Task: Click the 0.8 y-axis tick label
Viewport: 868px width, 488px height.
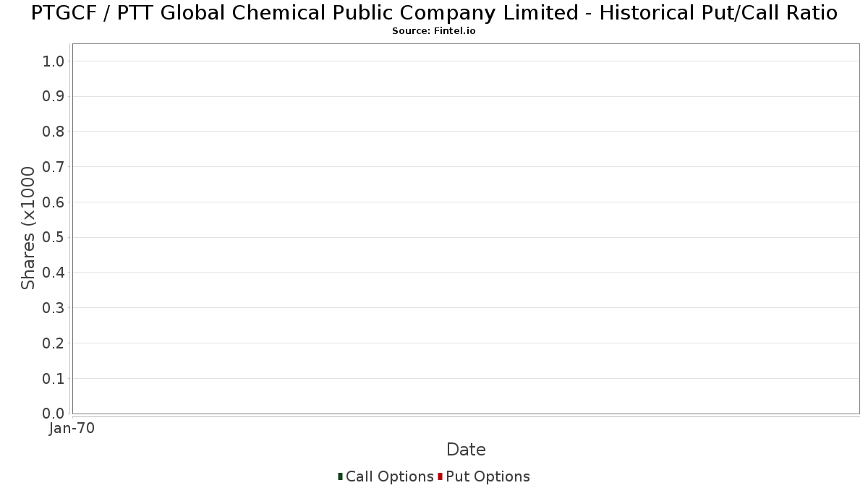Action: click(54, 132)
